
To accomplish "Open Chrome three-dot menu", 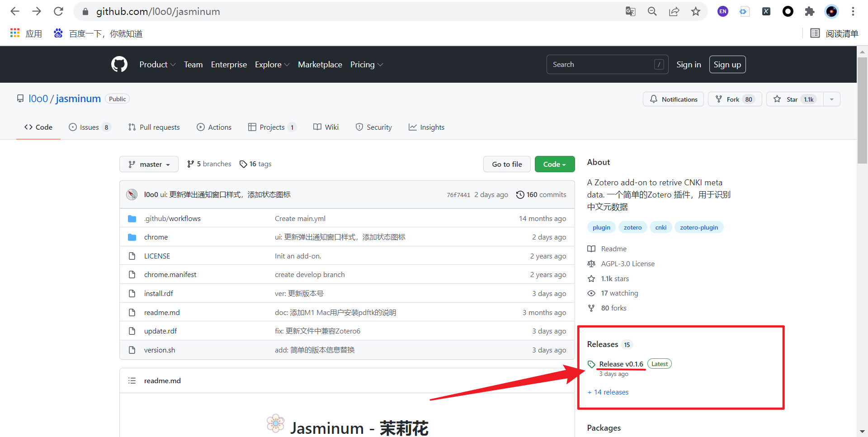I will [x=853, y=11].
